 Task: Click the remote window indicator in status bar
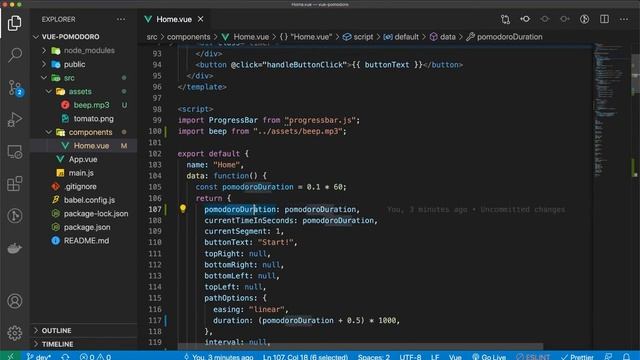[x=10, y=356]
